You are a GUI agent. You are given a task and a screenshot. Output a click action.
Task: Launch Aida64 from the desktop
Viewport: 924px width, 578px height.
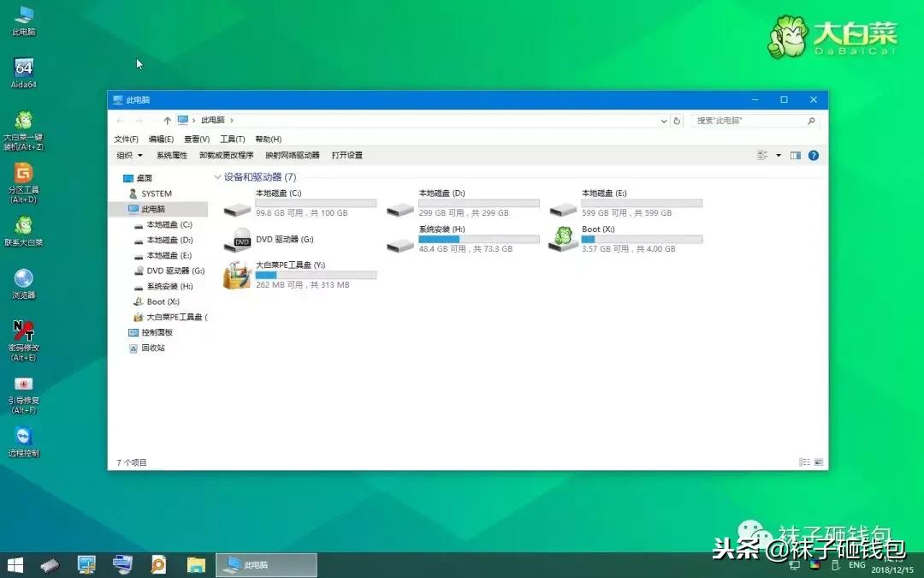click(23, 69)
